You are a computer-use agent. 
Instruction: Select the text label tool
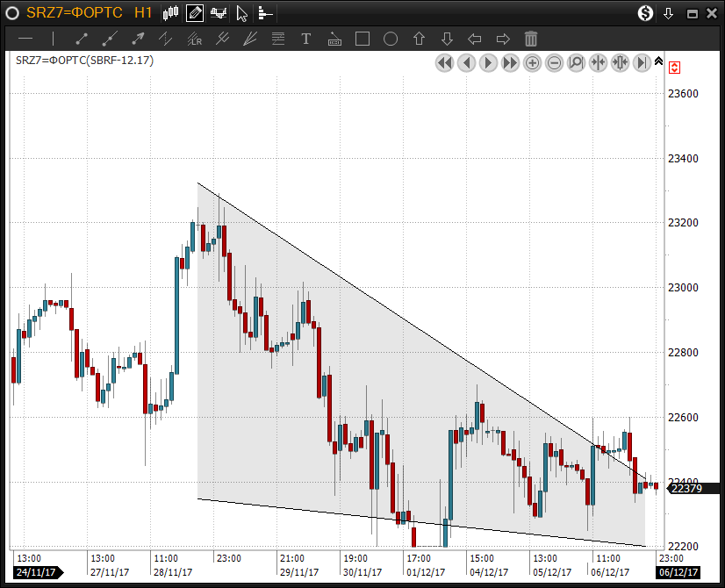click(306, 39)
